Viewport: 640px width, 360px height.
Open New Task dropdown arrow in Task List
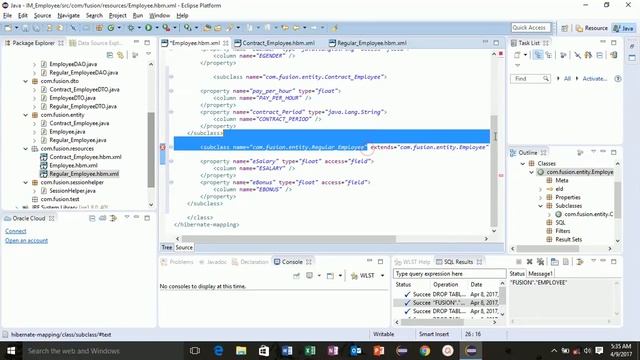pos(525,55)
